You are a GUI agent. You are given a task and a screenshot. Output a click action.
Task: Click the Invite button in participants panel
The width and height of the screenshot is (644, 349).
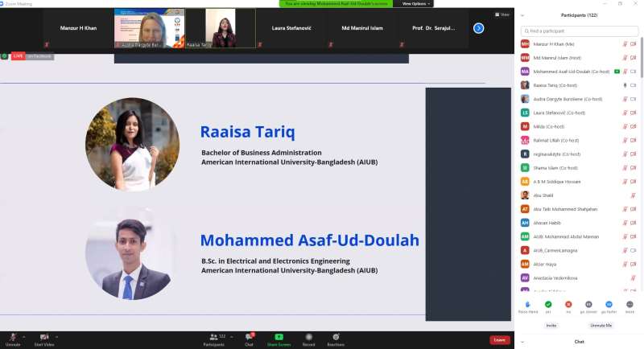[551, 325]
